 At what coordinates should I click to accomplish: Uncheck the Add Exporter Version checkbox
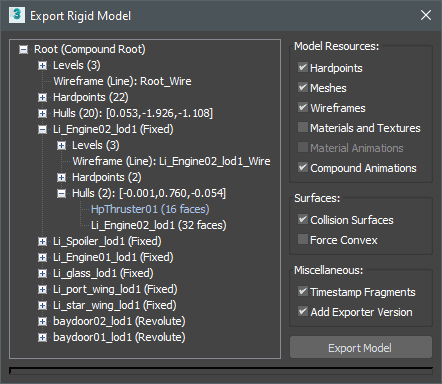303,312
